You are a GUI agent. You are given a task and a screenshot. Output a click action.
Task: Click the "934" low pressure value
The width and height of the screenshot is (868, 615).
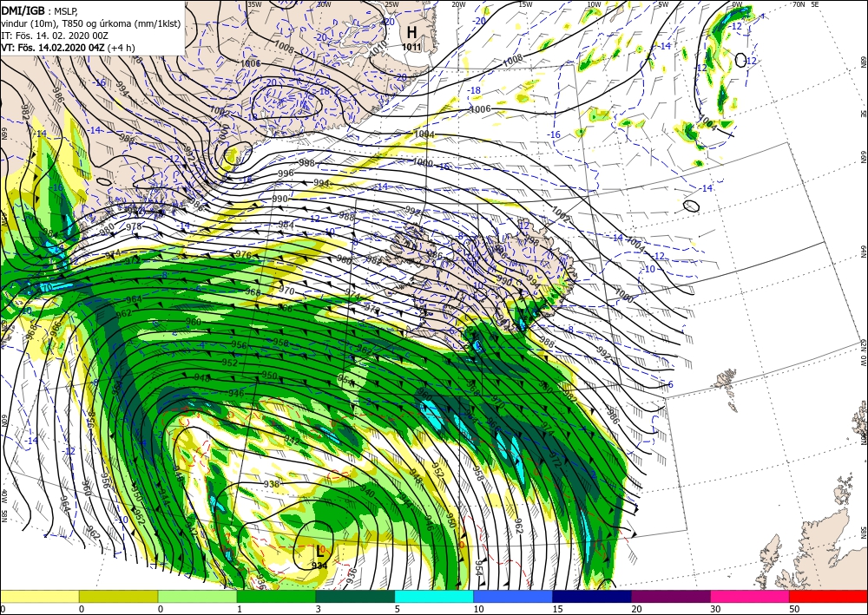(319, 566)
